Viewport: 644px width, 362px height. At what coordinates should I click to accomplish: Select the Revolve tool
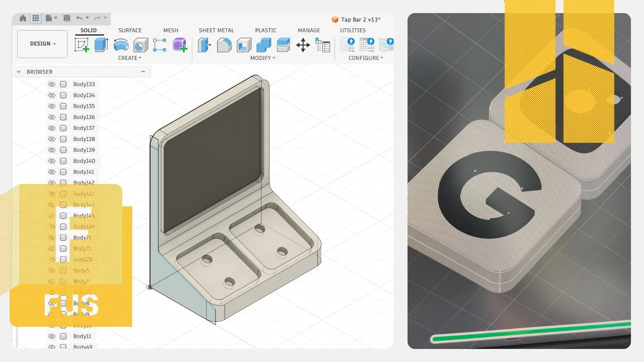pos(121,45)
